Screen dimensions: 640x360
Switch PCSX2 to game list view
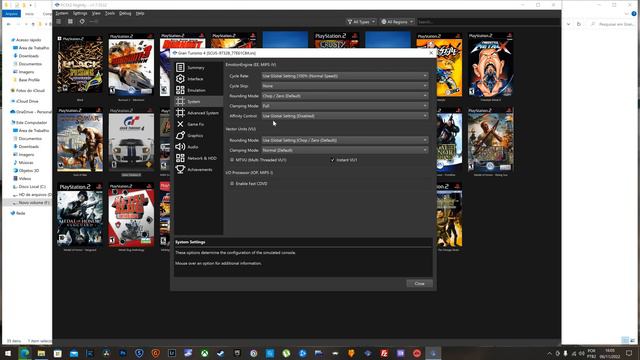pos(59,21)
